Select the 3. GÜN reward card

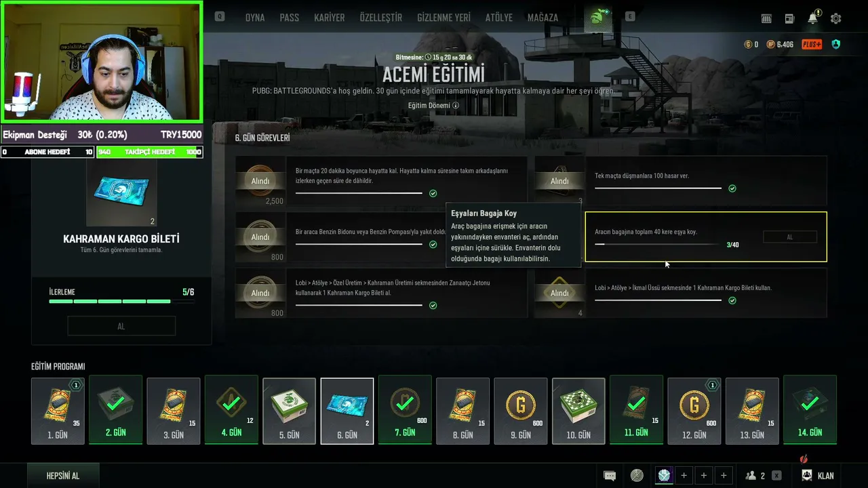click(x=174, y=411)
